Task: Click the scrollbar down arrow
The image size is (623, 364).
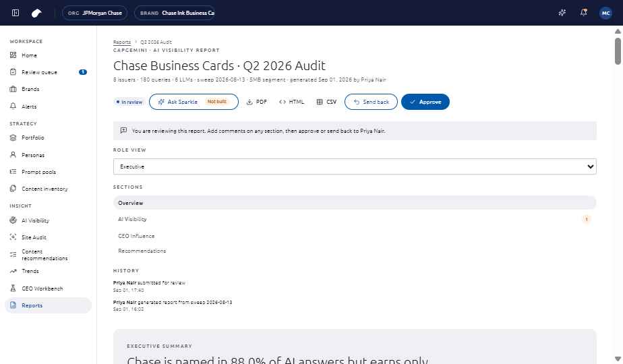Action: [618, 359]
